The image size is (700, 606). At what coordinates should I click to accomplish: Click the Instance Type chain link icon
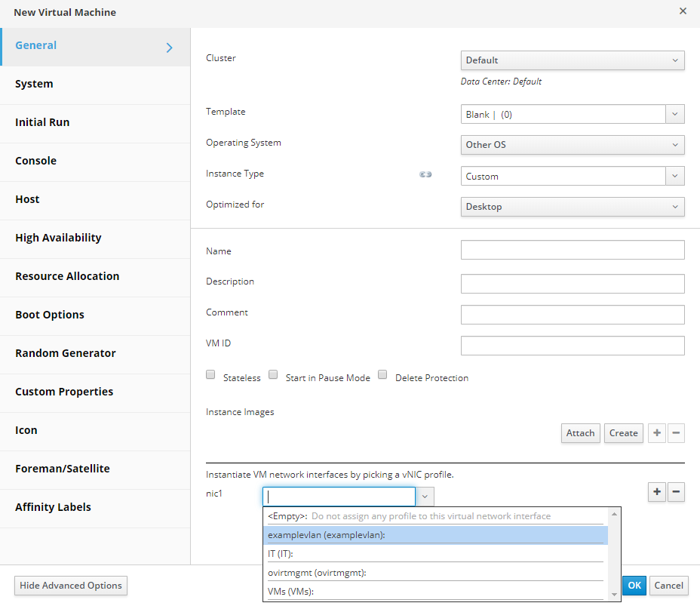tap(425, 174)
